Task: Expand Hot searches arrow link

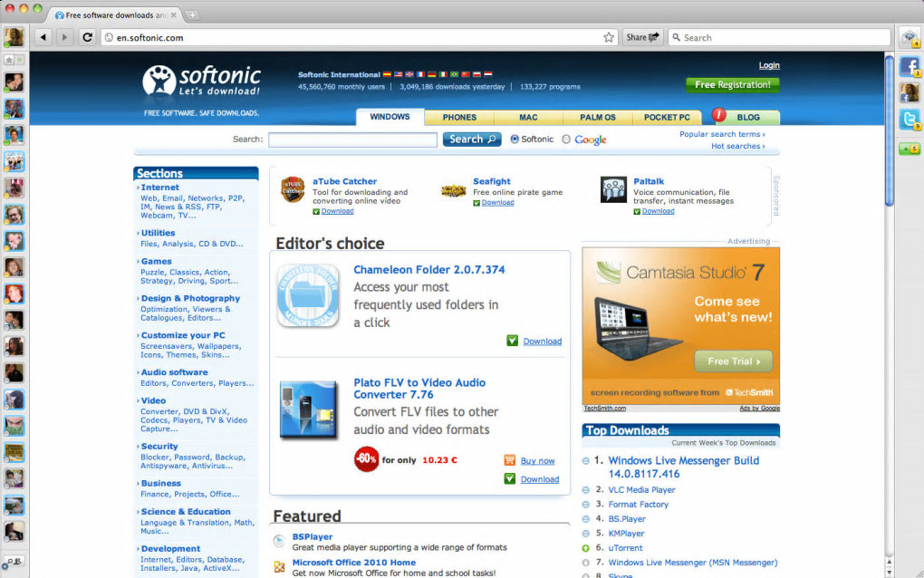Action: tap(737, 146)
